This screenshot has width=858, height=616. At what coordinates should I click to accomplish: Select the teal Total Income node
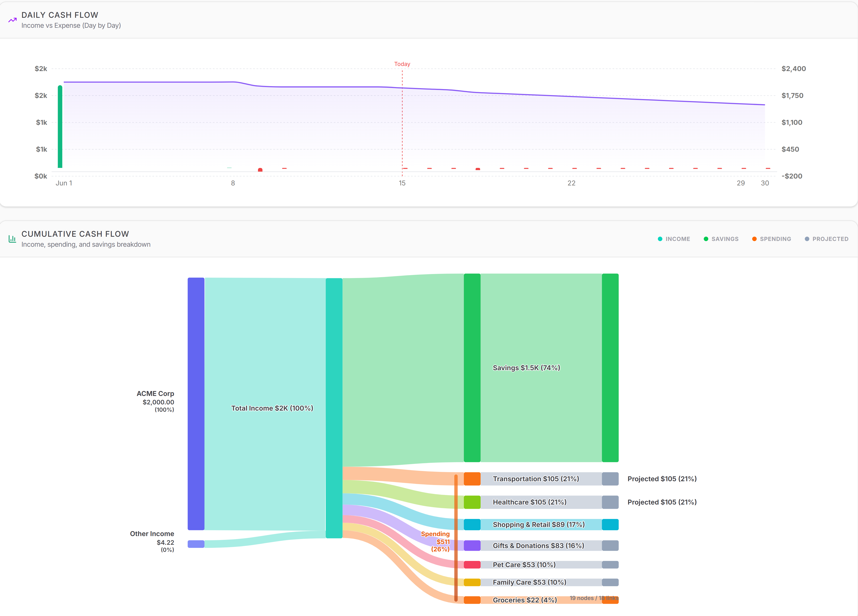click(334, 408)
